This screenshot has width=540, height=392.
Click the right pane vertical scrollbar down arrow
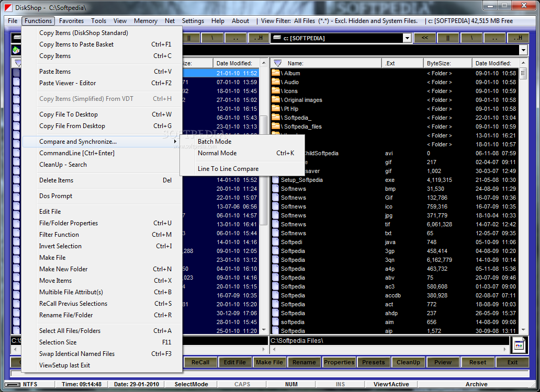523,330
